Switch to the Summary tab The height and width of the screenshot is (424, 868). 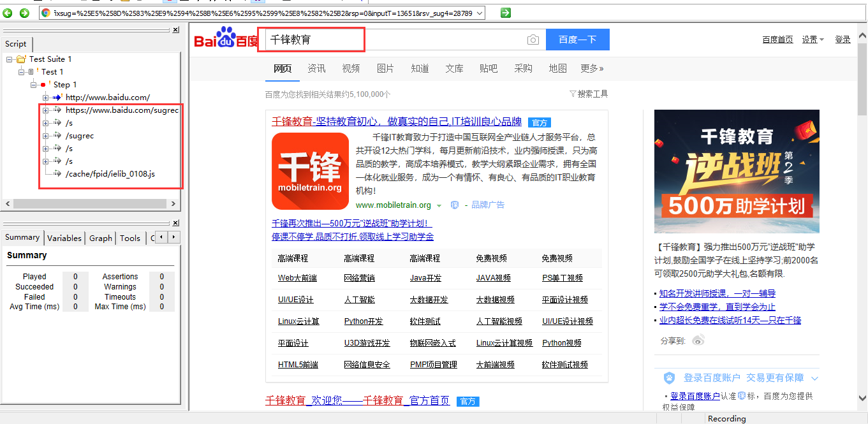[22, 237]
